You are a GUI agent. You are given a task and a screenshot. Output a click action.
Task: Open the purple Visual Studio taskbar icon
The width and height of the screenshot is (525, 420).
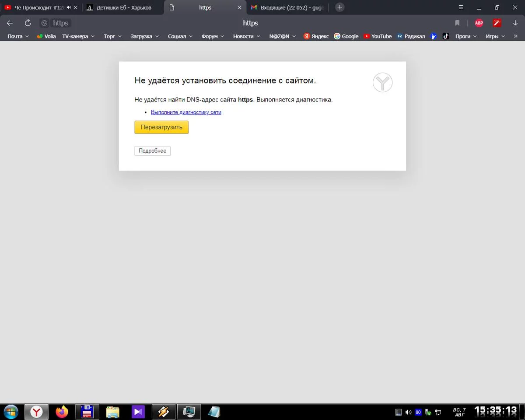pyautogui.click(x=138, y=412)
